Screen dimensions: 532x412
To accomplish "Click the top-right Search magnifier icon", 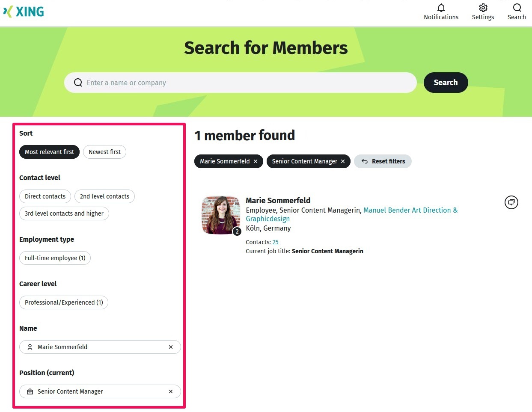I will (x=517, y=8).
